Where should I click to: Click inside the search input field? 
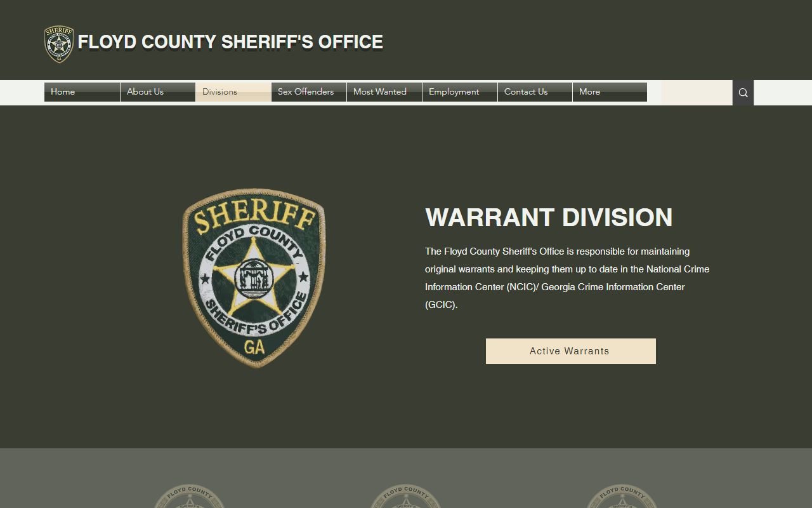pos(697,93)
